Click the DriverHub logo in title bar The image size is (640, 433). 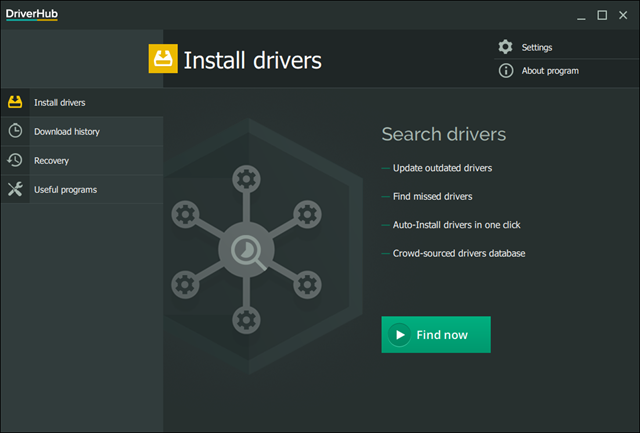click(31, 14)
